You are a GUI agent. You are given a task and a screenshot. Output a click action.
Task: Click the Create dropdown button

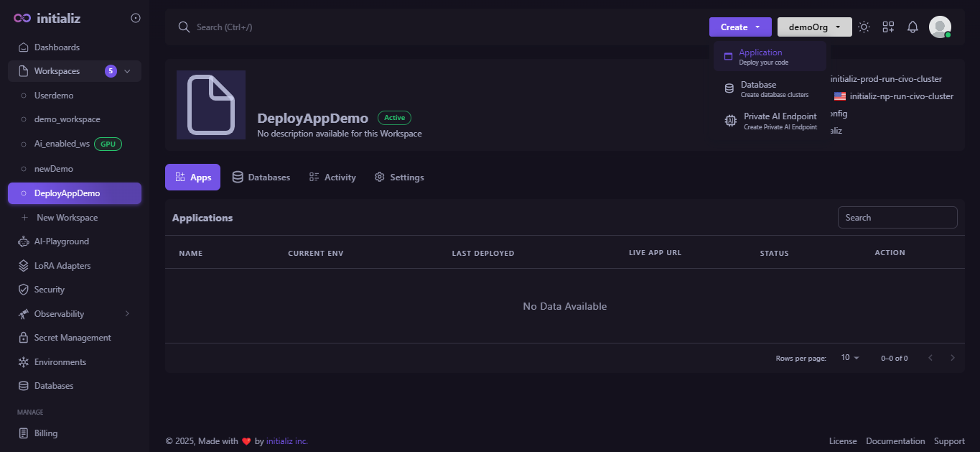point(740,27)
